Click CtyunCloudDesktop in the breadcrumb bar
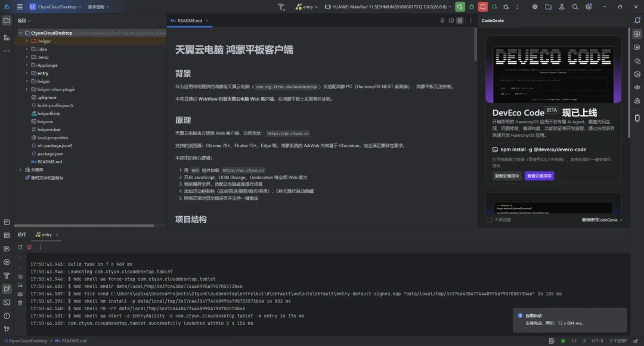Screen dimensions: 644x346 point(26,341)
